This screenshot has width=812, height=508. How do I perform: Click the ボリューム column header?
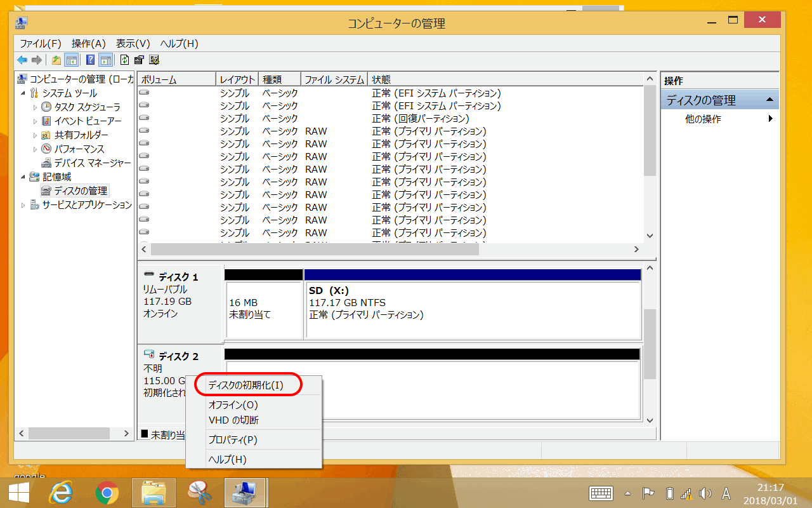176,79
